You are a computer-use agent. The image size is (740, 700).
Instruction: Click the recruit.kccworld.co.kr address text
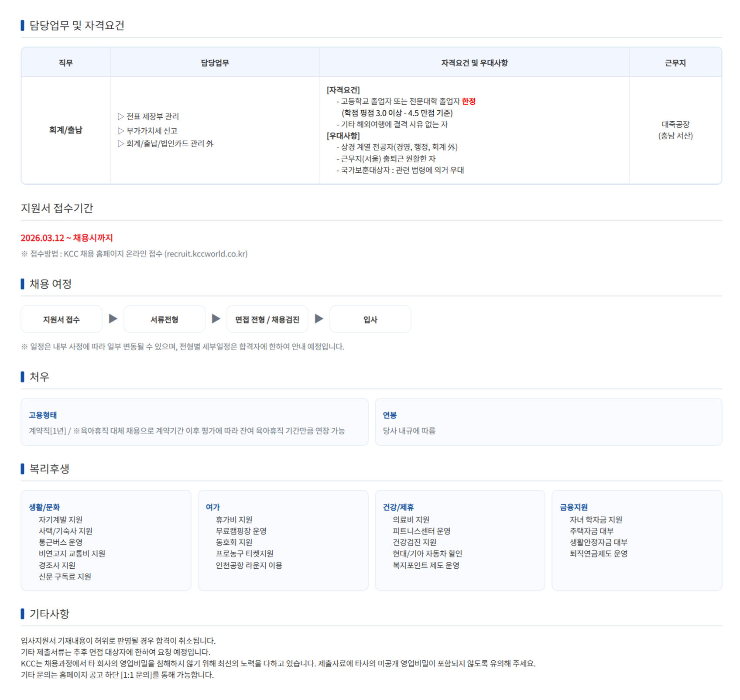pyautogui.click(x=206, y=254)
